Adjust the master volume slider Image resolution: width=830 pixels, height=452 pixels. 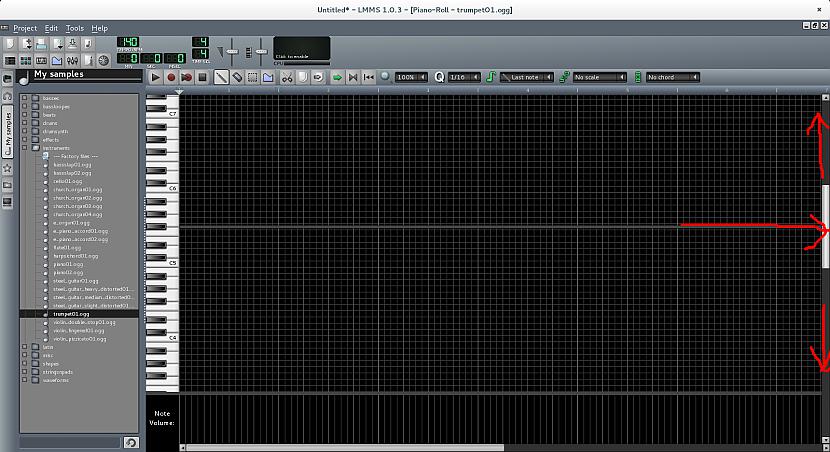(x=232, y=51)
